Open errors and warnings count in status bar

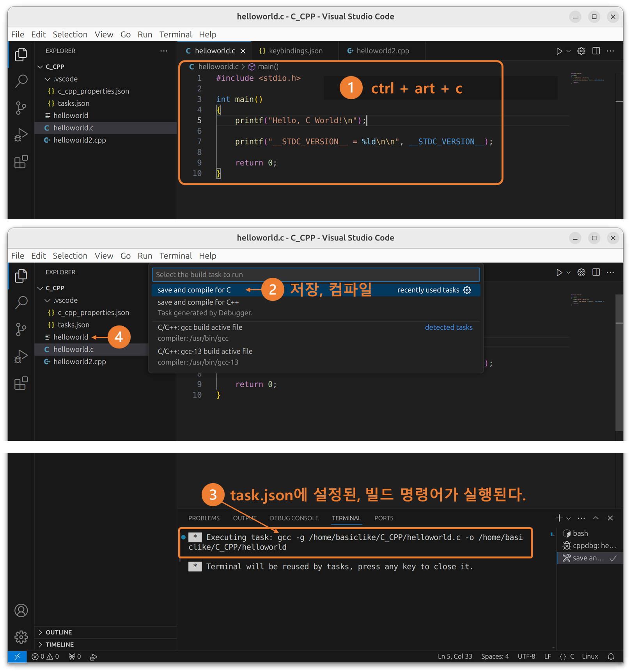45,656
